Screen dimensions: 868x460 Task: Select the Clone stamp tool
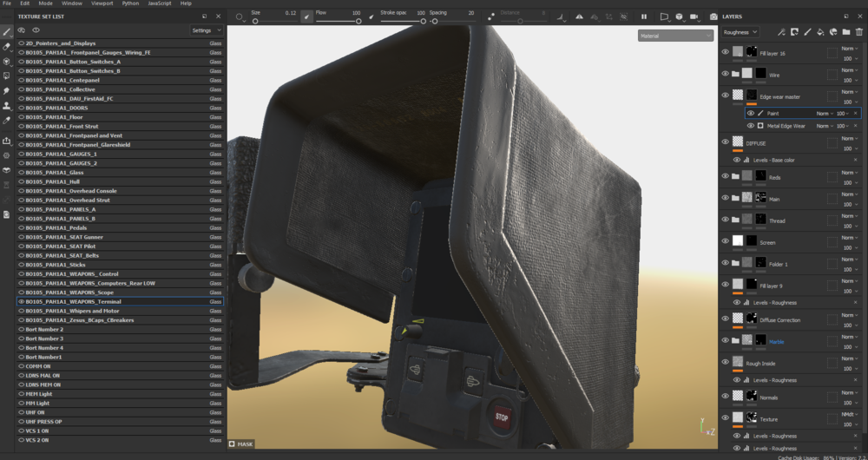tap(7, 105)
